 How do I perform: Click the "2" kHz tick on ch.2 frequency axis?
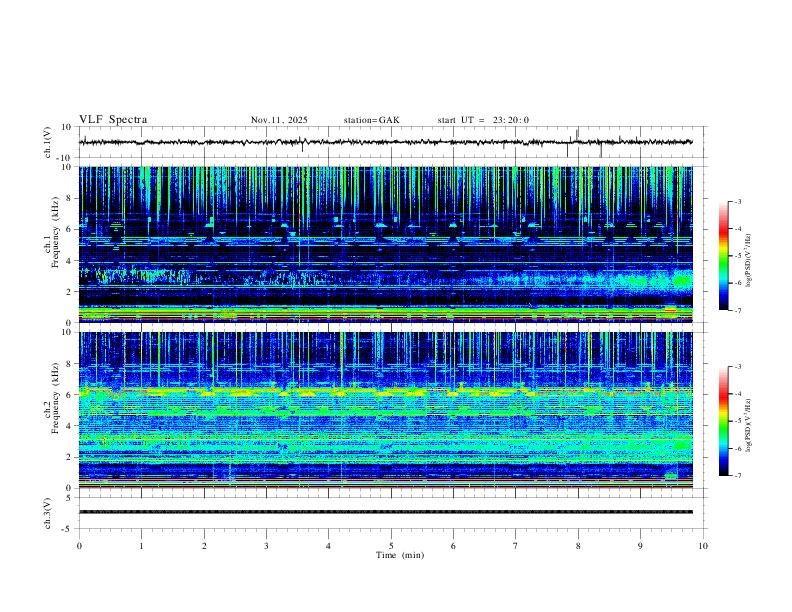pos(70,457)
